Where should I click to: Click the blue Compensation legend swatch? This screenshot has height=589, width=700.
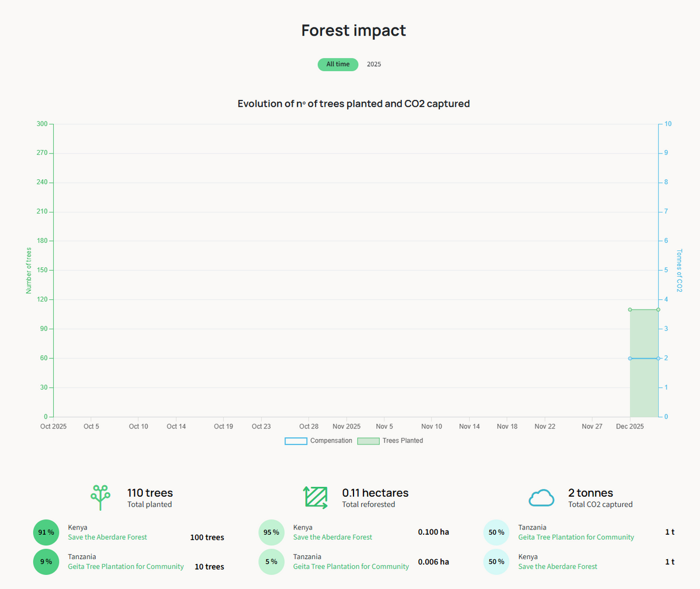(296, 441)
